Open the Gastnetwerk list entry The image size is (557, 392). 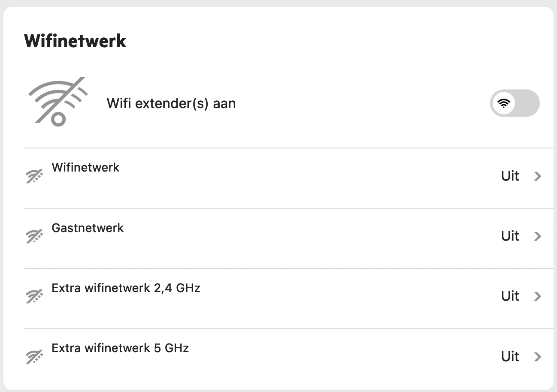click(x=88, y=228)
